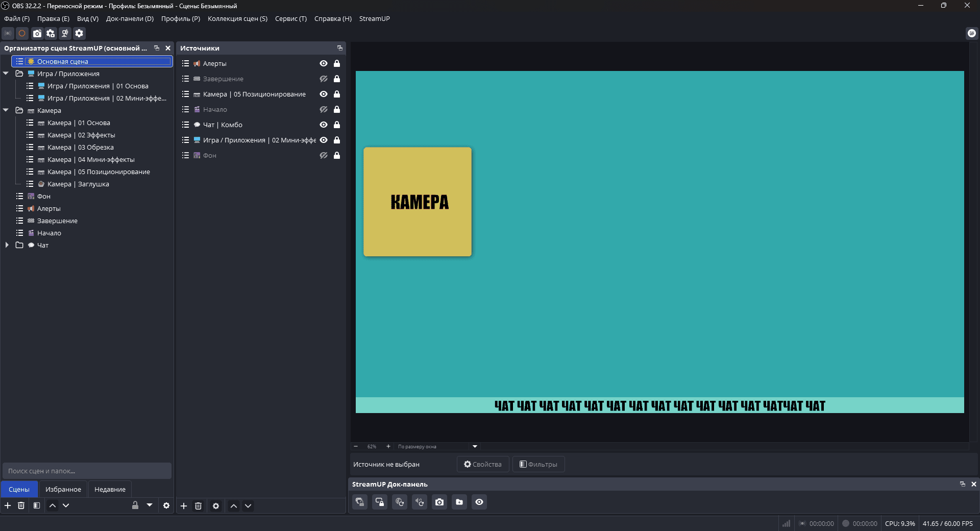Screen dimensions: 980x531
Task: Open settings via the toolbar gear icon
Action: click(79, 33)
